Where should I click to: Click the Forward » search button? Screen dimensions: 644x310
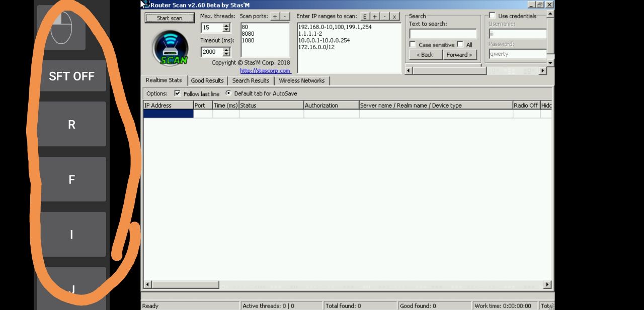click(459, 55)
